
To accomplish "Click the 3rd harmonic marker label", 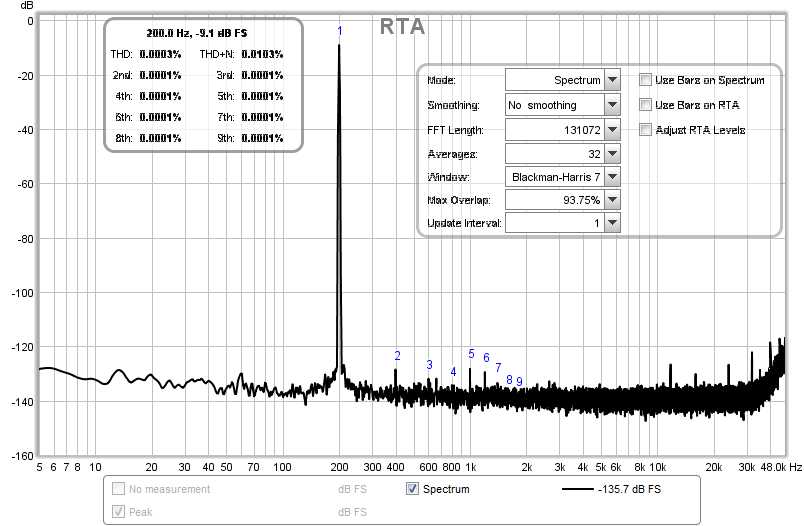I will [x=429, y=365].
